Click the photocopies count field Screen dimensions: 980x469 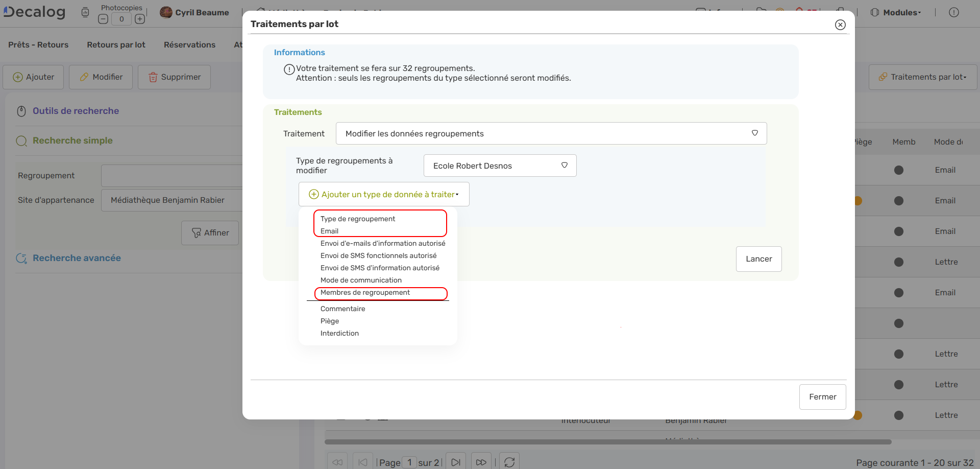click(x=121, y=19)
